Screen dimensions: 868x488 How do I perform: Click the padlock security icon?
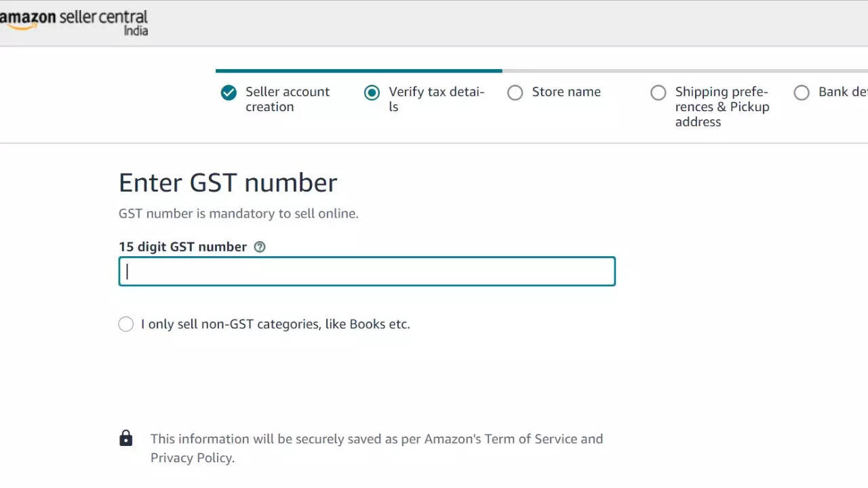[x=126, y=439]
